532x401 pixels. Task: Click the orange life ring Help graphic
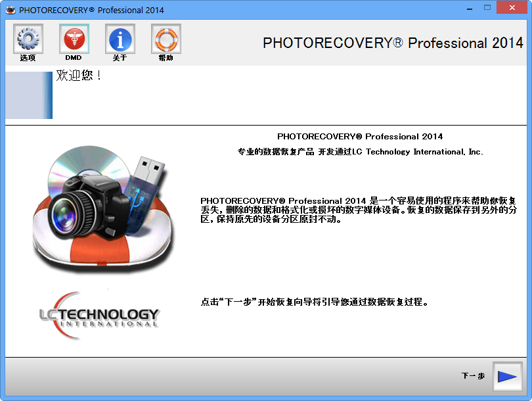pos(166,37)
